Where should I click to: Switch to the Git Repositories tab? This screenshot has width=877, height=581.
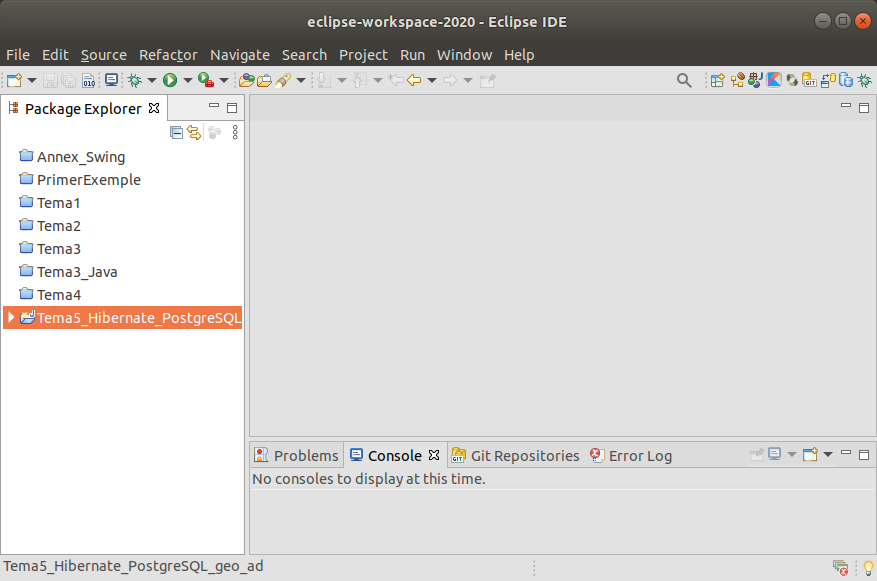click(x=516, y=456)
